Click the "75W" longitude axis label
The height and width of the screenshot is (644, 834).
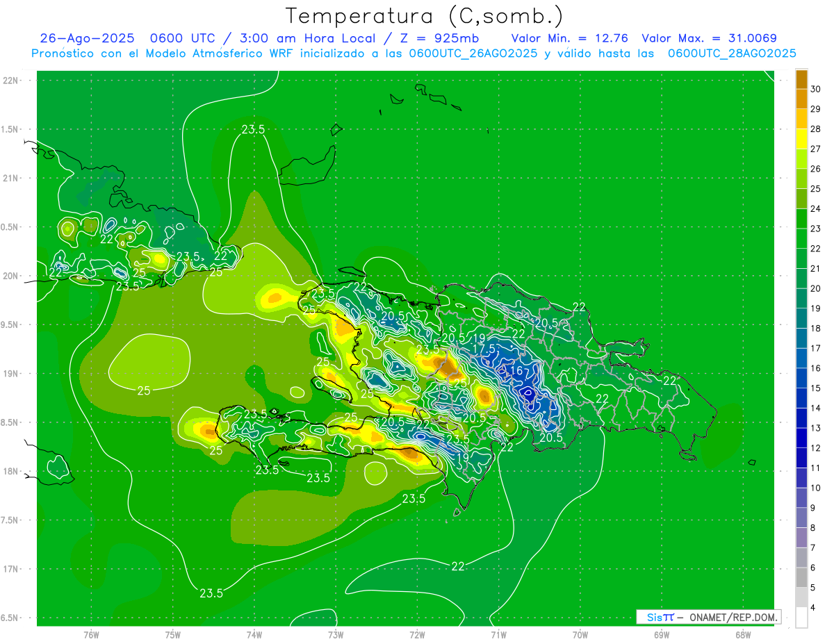[x=172, y=635]
